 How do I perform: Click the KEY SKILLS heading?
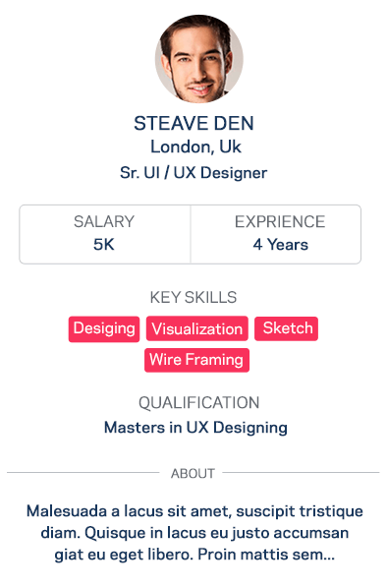pyautogui.click(x=193, y=297)
